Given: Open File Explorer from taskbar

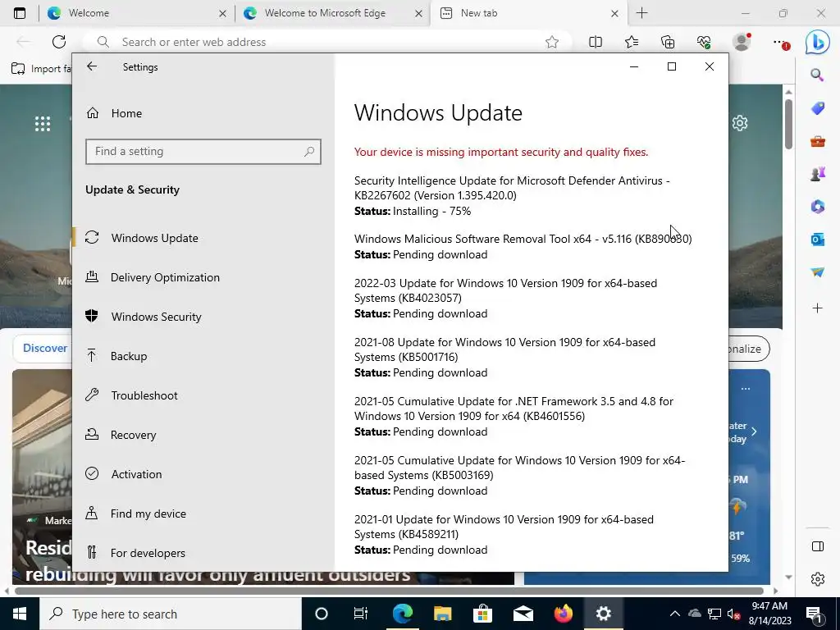Looking at the screenshot, I should coord(442,614).
